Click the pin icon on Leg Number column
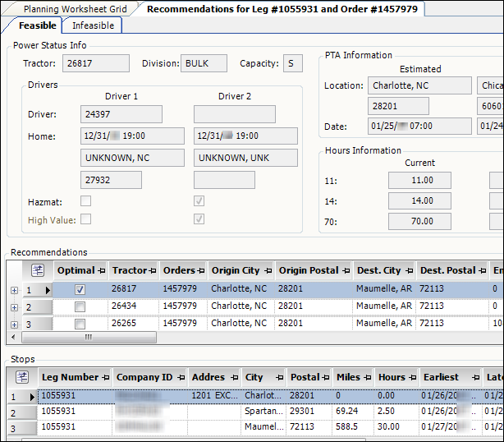The width and height of the screenshot is (504, 442). 106,378
